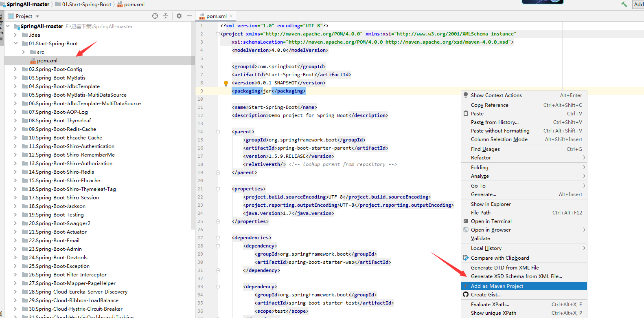Screen dimensions: 644x318
Task: Click the Create Gist GitHub icon
Action: (466, 294)
